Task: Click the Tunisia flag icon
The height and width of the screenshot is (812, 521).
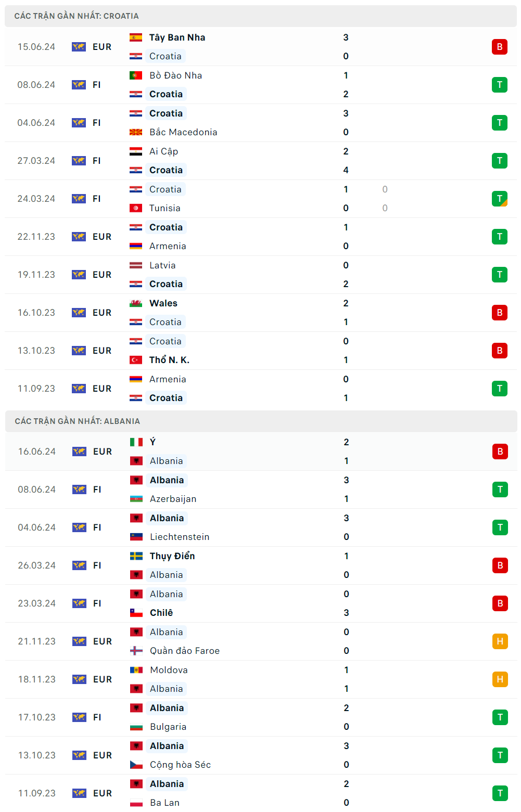Action: click(136, 208)
